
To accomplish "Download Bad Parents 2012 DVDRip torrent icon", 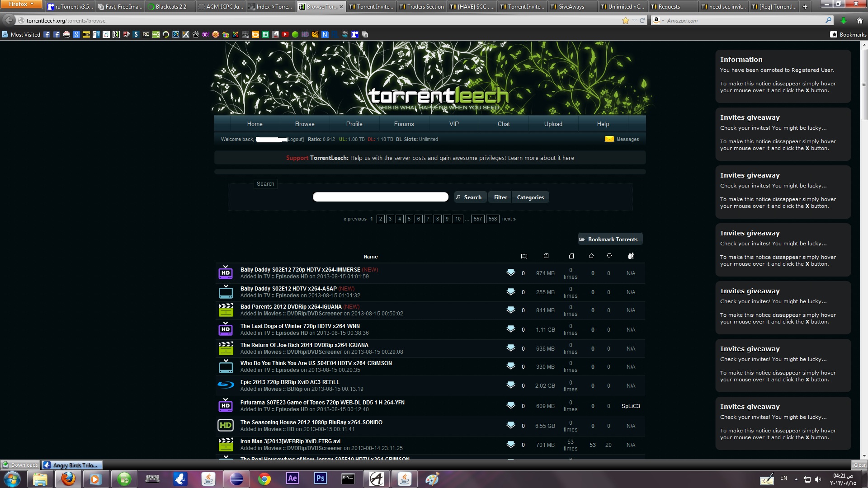I will pos(510,310).
